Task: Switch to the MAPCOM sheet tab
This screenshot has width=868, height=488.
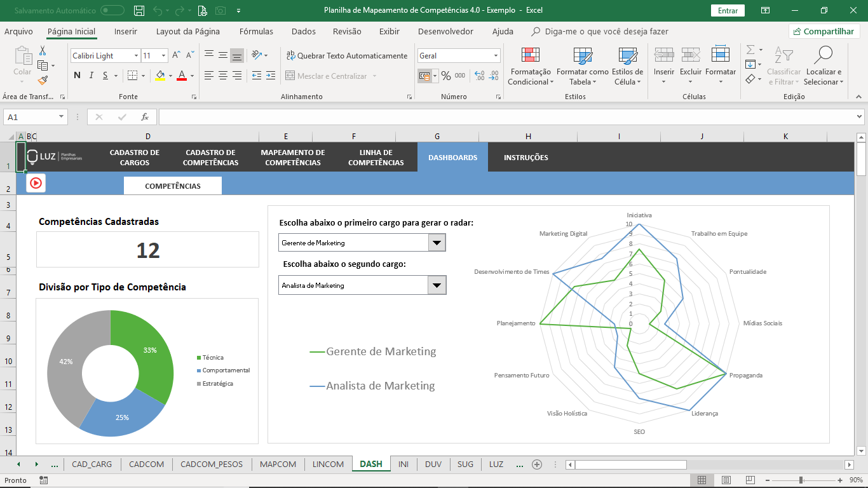Action: pos(278,464)
